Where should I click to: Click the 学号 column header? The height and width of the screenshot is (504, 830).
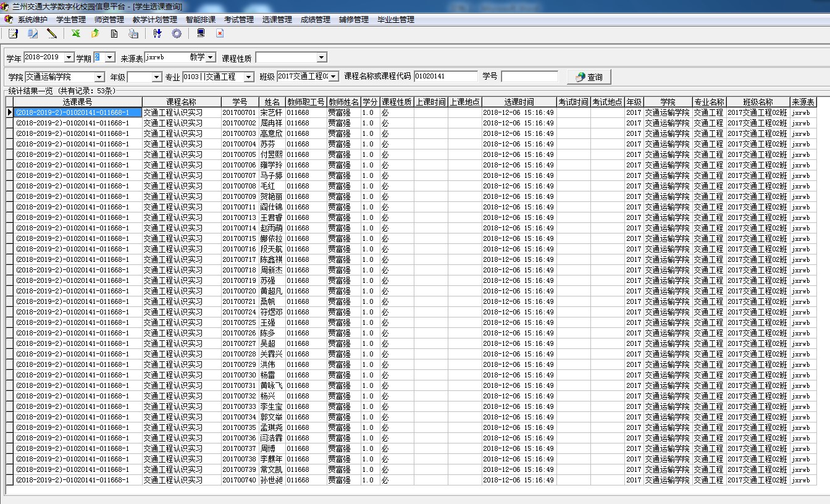(x=240, y=102)
